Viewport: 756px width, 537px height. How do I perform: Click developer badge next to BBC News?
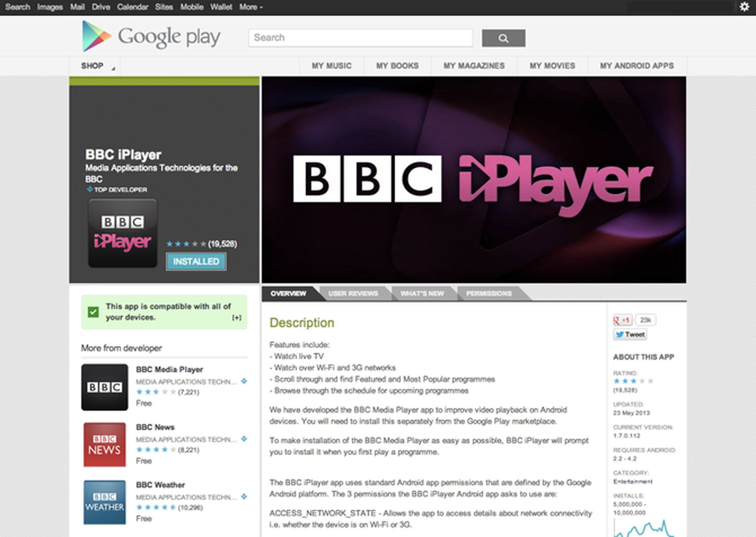tap(244, 439)
